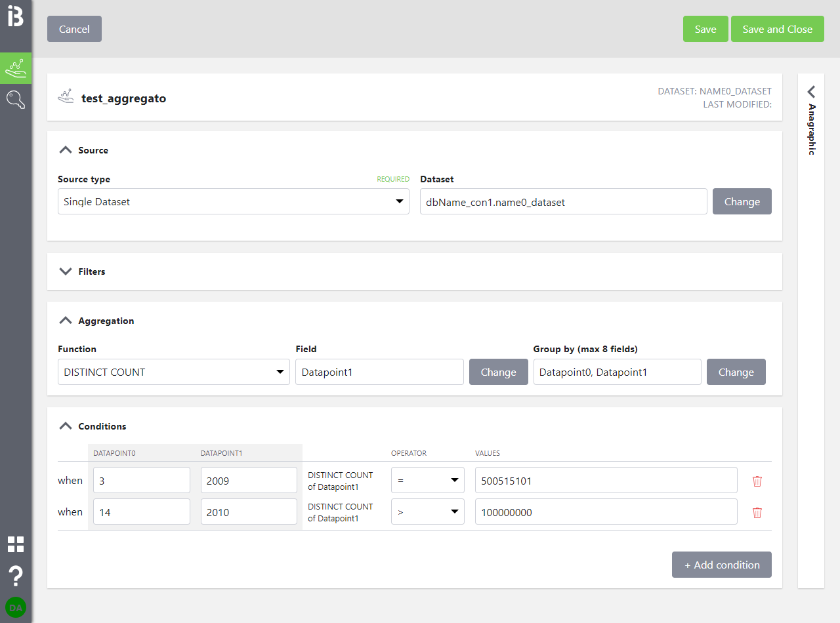840x623 pixels.
Task: Open the Source type dropdown
Action: [x=233, y=202]
